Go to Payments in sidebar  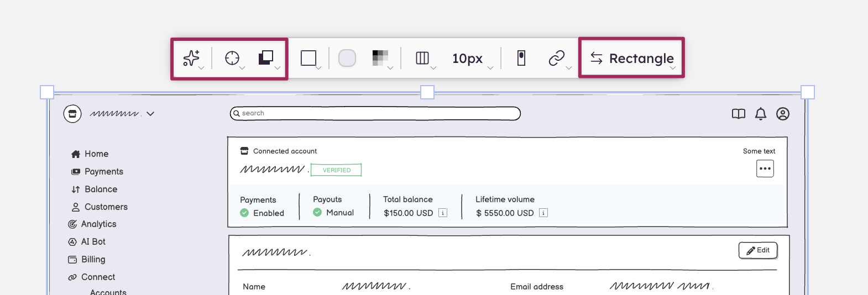(103, 172)
